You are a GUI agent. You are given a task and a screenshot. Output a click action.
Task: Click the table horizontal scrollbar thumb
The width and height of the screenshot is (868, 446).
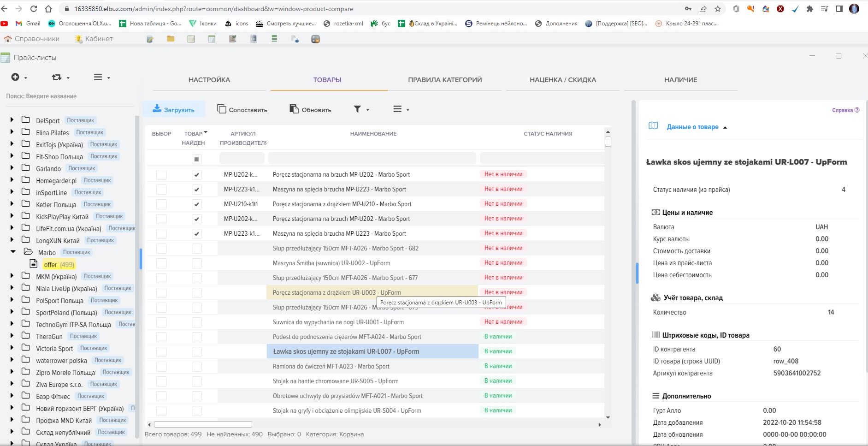point(203,424)
